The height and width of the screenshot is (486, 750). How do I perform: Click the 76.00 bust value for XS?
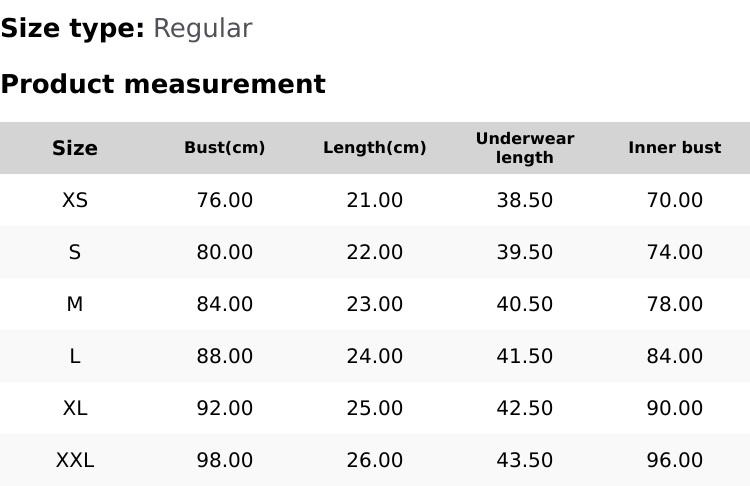225,200
